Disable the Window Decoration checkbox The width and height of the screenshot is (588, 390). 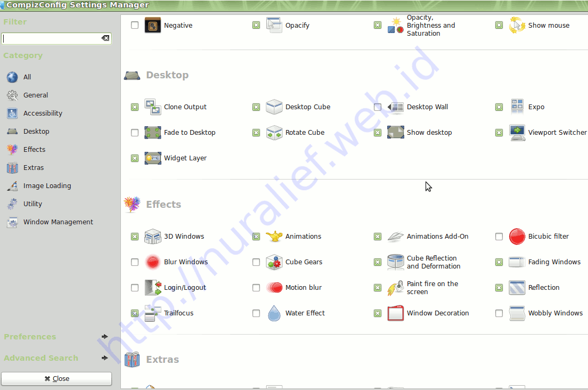coord(378,313)
